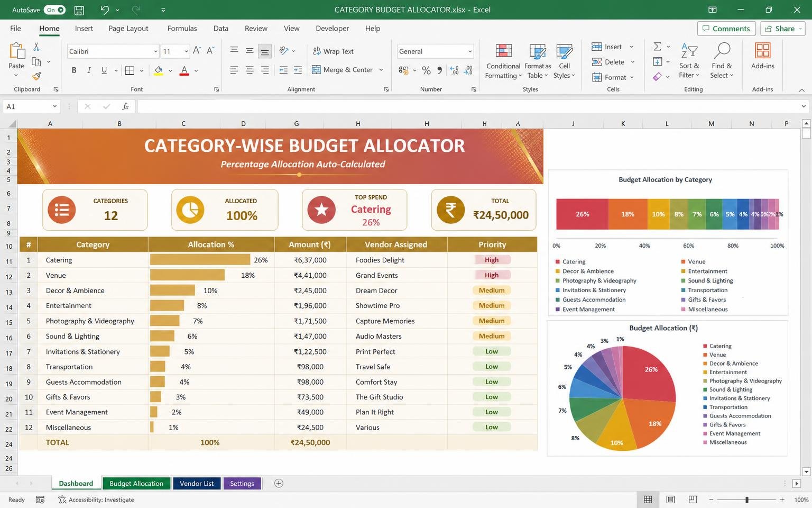Open the File menu
The width and height of the screenshot is (812, 508).
coord(16,29)
